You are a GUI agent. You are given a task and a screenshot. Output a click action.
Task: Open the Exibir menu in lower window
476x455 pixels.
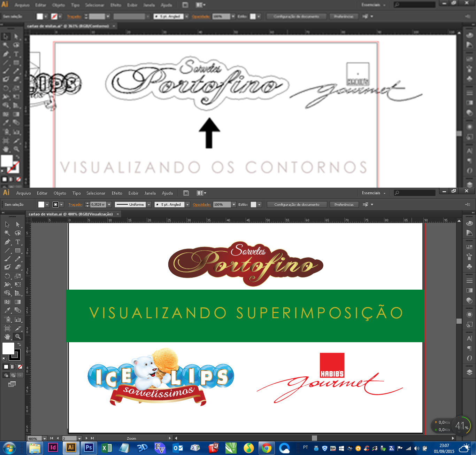pyautogui.click(x=133, y=193)
